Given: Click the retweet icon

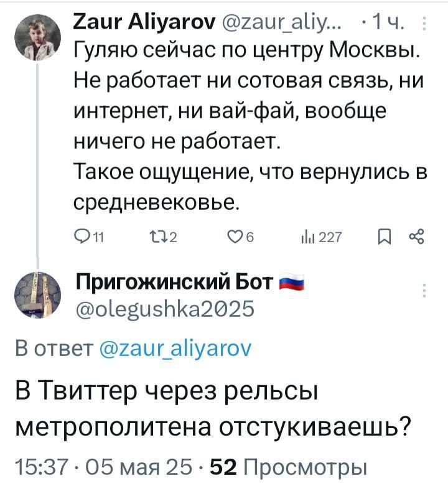Looking at the screenshot, I should (x=152, y=235).
